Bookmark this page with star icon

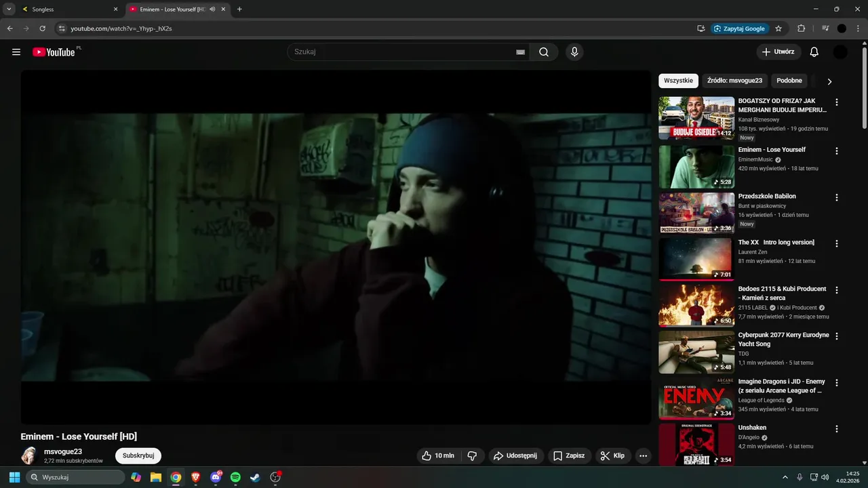point(778,28)
